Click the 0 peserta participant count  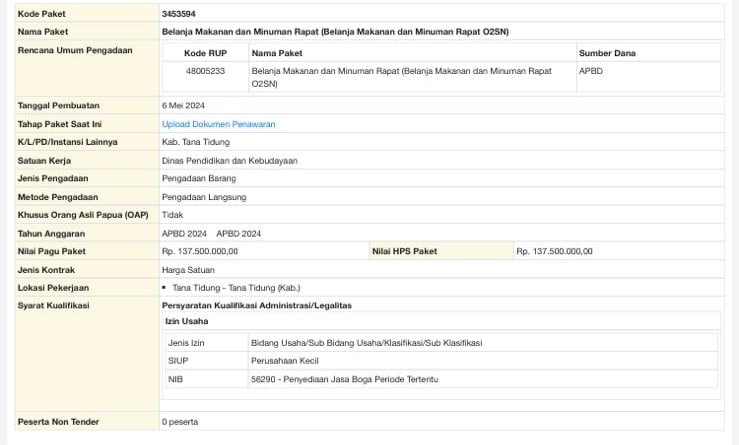180,422
